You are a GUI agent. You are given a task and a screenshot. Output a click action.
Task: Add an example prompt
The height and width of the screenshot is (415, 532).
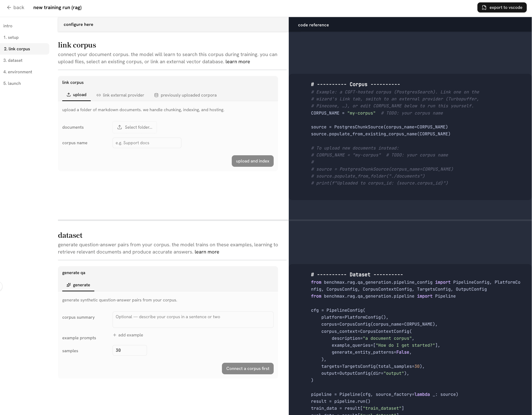pos(128,335)
